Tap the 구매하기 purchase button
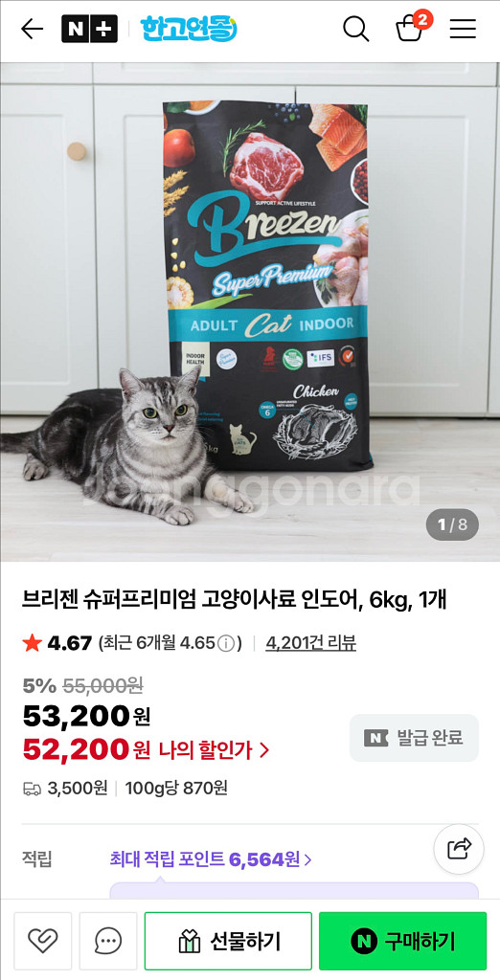500x980 pixels. tap(403, 941)
